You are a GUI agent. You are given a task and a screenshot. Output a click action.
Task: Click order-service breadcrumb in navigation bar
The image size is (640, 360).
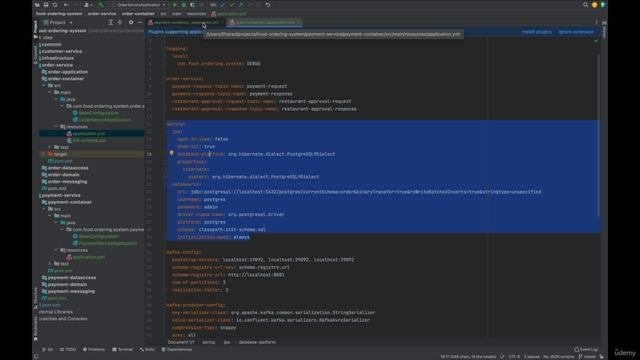point(102,13)
